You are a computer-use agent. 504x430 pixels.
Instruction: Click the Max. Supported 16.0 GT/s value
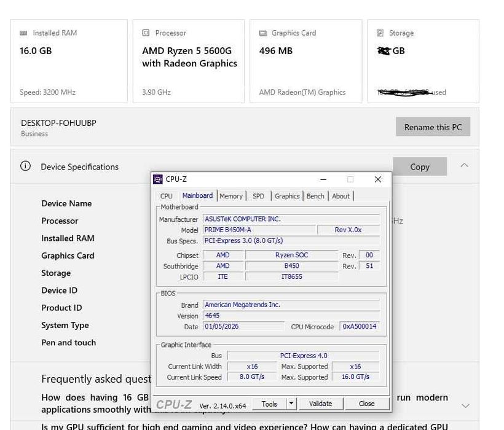click(356, 377)
